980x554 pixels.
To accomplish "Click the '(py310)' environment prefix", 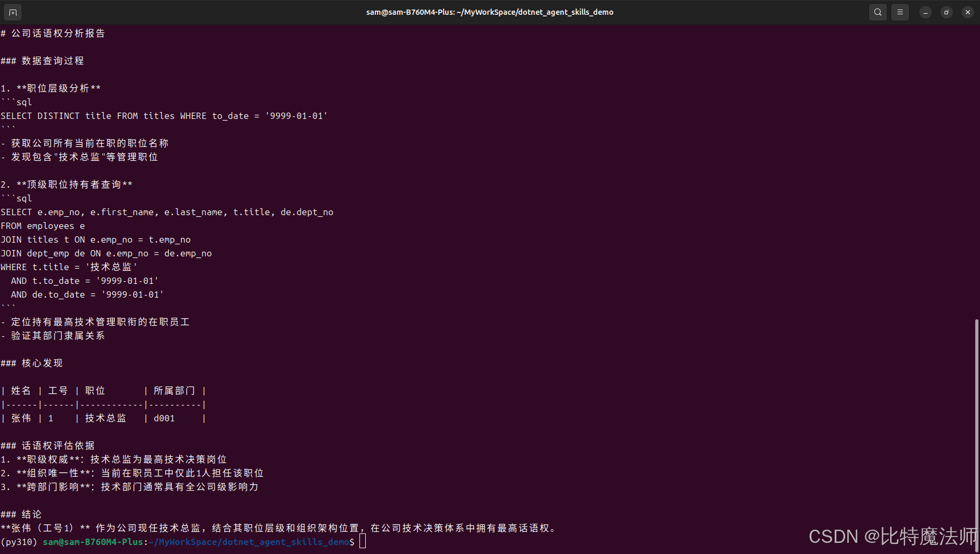I will pyautogui.click(x=19, y=542).
